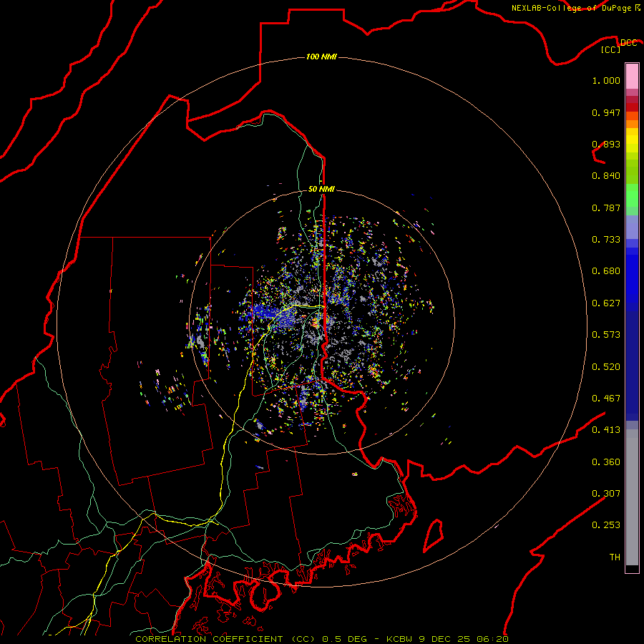Click the 0.253 color scale value

(606, 525)
